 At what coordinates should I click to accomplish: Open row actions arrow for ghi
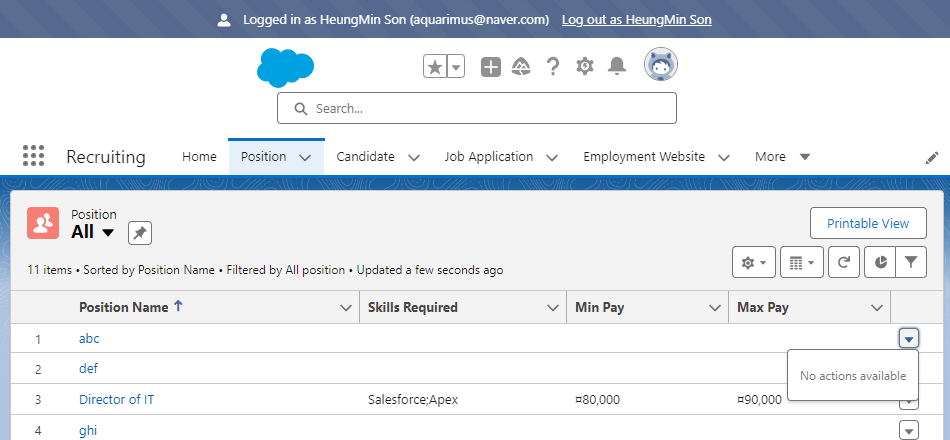[x=909, y=430]
